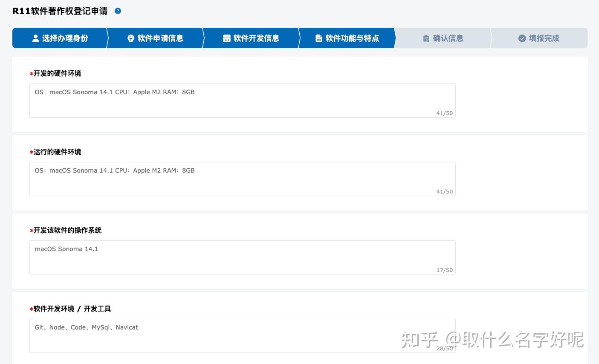This screenshot has width=599, height=364.
Task: Click the blue help question mark icon
Action: (x=118, y=11)
